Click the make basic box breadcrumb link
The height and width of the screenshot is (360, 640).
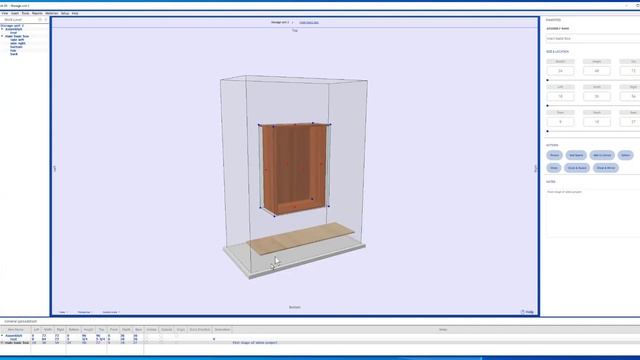tap(309, 22)
